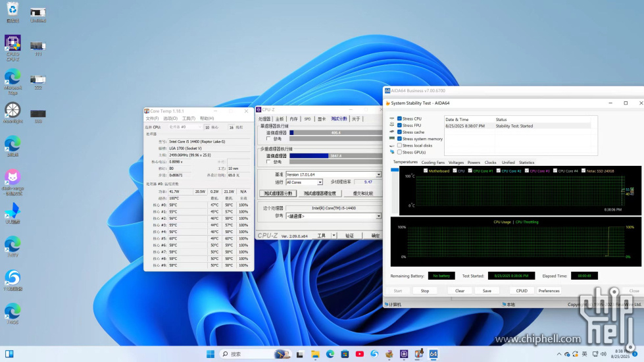This screenshot has width=644, height=362.
Task: Click the single-thread score bar 406.4
Action: coord(335,133)
